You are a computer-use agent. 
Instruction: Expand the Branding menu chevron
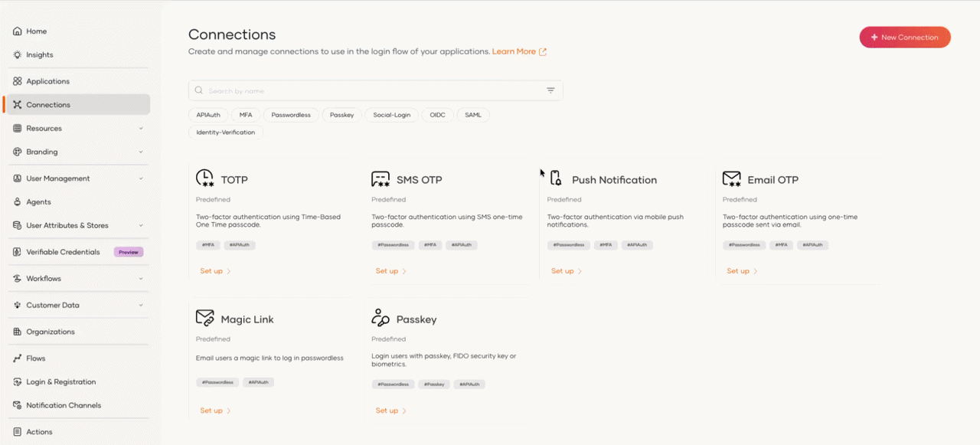point(141,152)
